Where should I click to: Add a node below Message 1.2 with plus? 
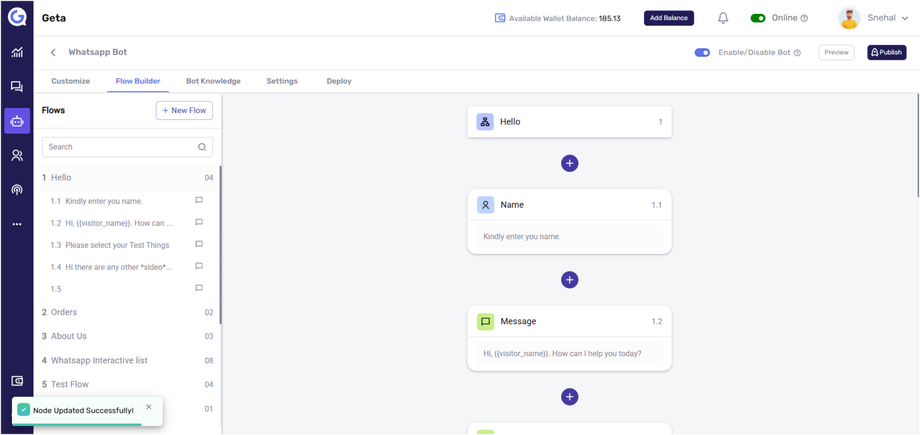(569, 397)
